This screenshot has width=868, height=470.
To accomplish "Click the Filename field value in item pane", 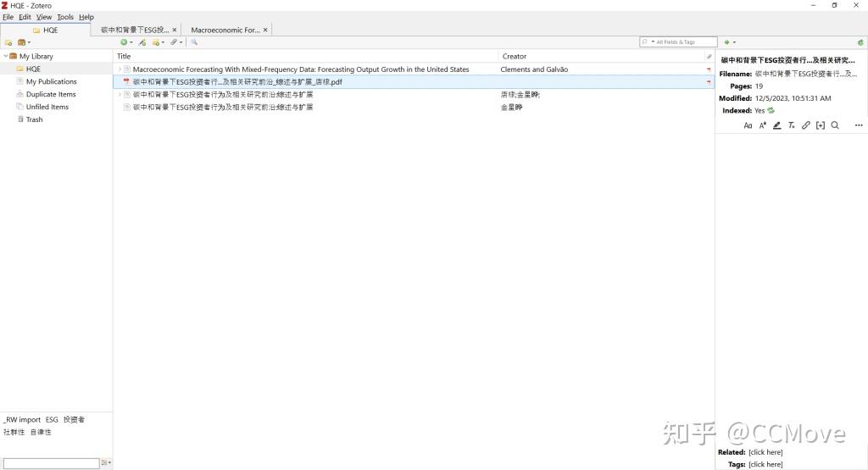I will (806, 74).
